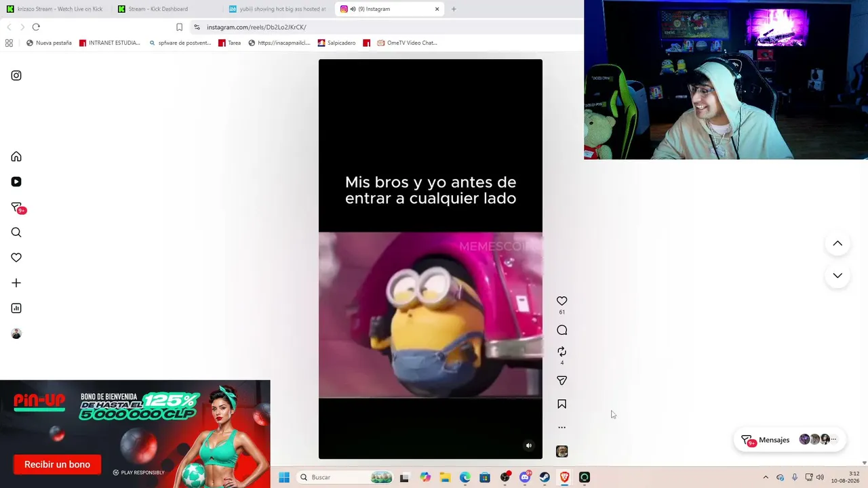This screenshot has height=488, width=868.
Task: Open site settings icon in address bar
Action: pyautogui.click(x=197, y=27)
